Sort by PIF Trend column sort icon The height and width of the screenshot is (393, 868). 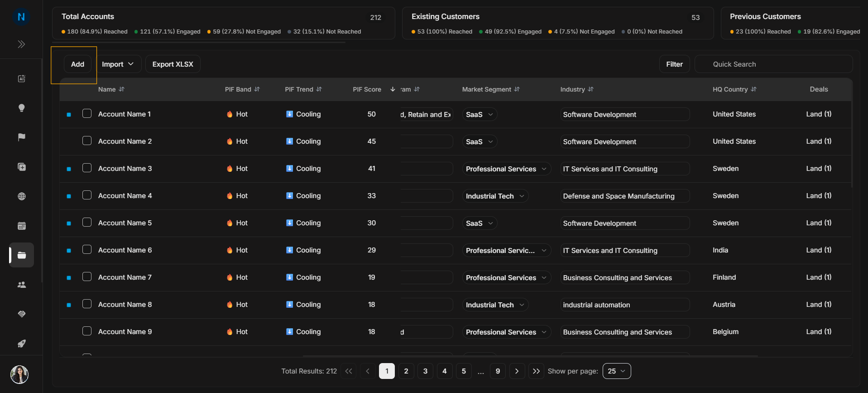tap(319, 89)
